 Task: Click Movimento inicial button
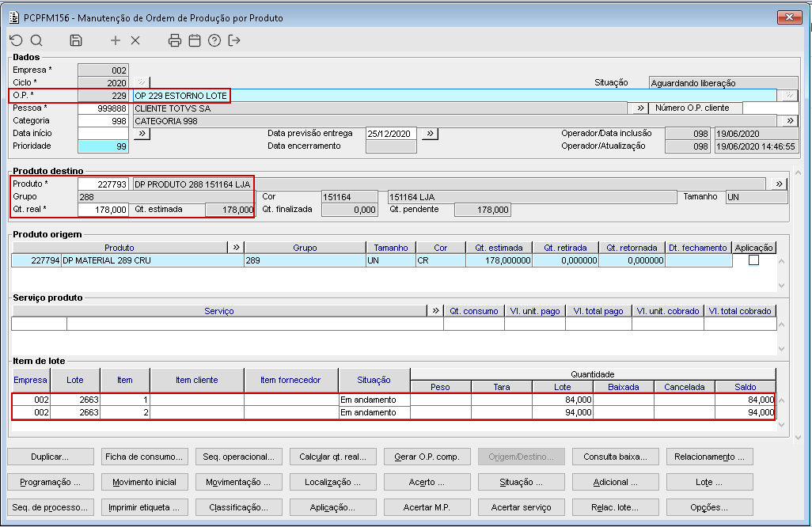pyautogui.click(x=145, y=482)
